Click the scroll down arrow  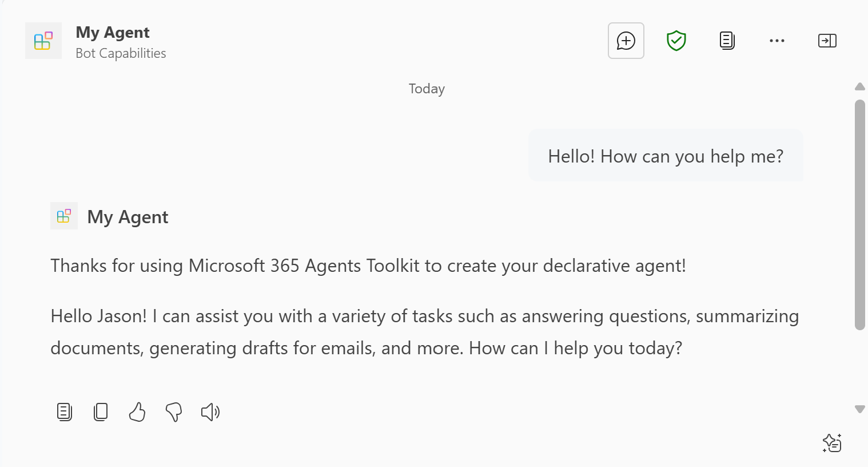click(860, 409)
